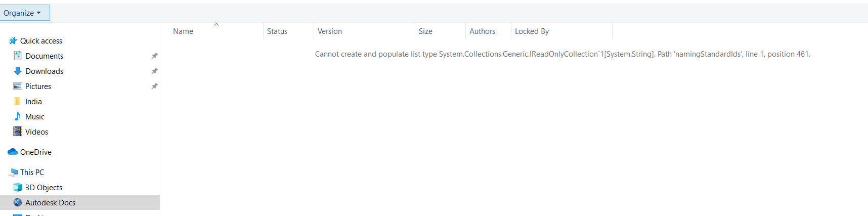Open the Pictures folder
Image resolution: width=868 pixels, height=216 pixels.
coord(38,86)
